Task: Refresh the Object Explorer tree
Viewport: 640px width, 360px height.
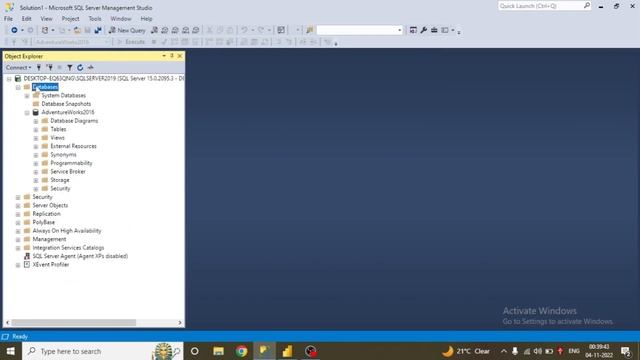Action: tap(80, 67)
